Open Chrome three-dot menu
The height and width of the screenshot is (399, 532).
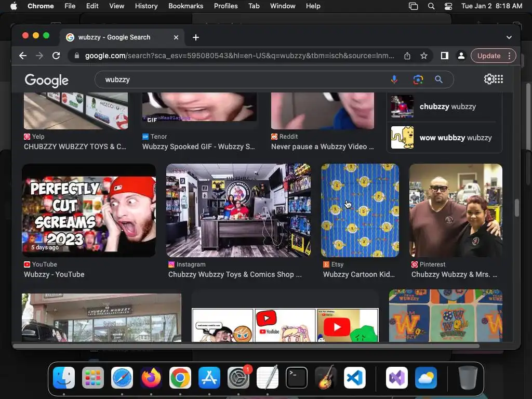[x=509, y=56]
